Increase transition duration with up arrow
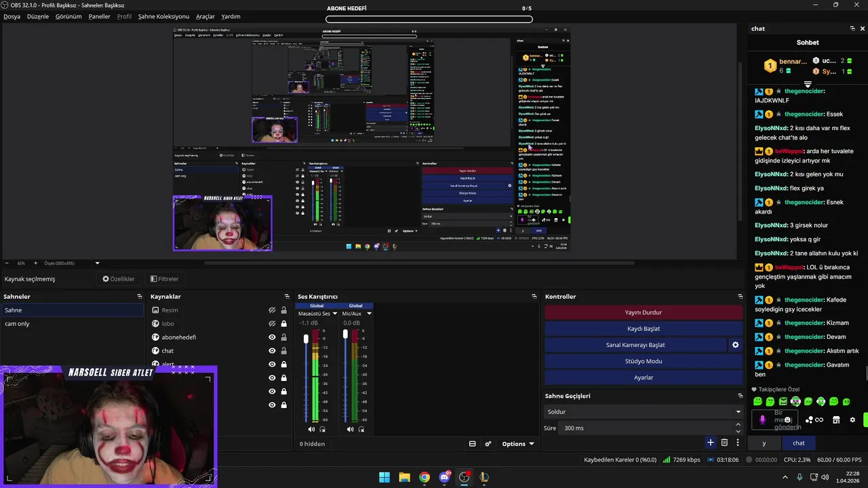 738,424
